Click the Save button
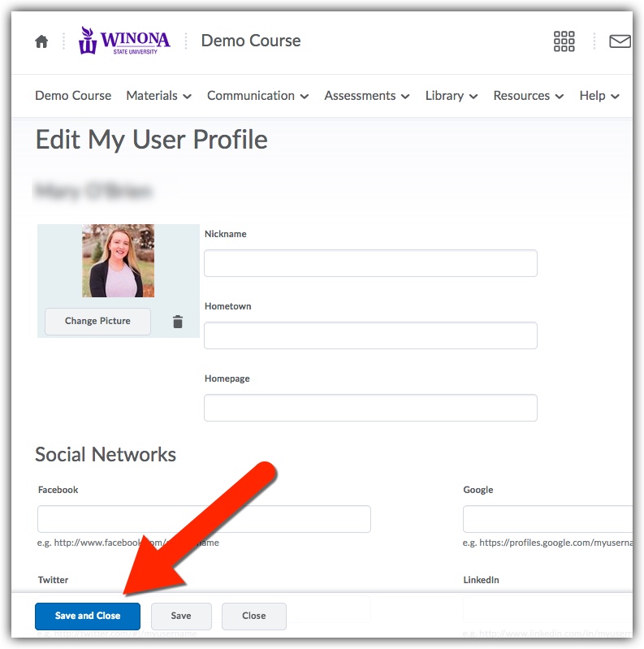644x649 pixels. pyautogui.click(x=181, y=616)
